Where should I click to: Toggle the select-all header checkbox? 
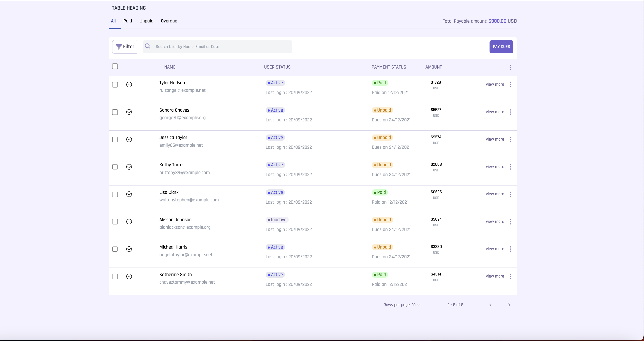pyautogui.click(x=115, y=66)
